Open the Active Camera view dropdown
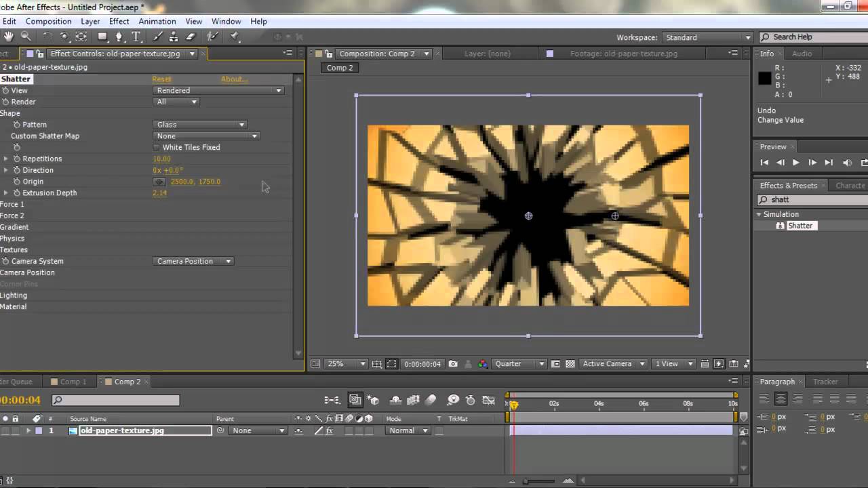The image size is (868, 488). [x=614, y=364]
